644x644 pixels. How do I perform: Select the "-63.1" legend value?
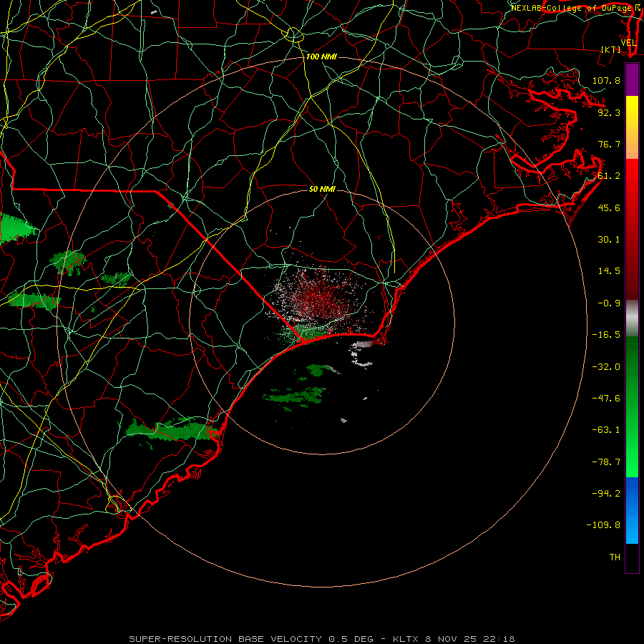tap(606, 430)
